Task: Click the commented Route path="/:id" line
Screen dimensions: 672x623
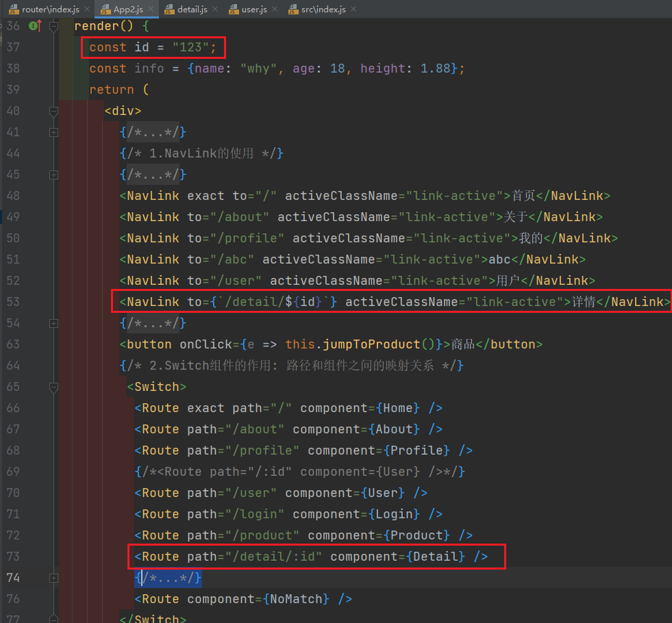Action: [299, 472]
